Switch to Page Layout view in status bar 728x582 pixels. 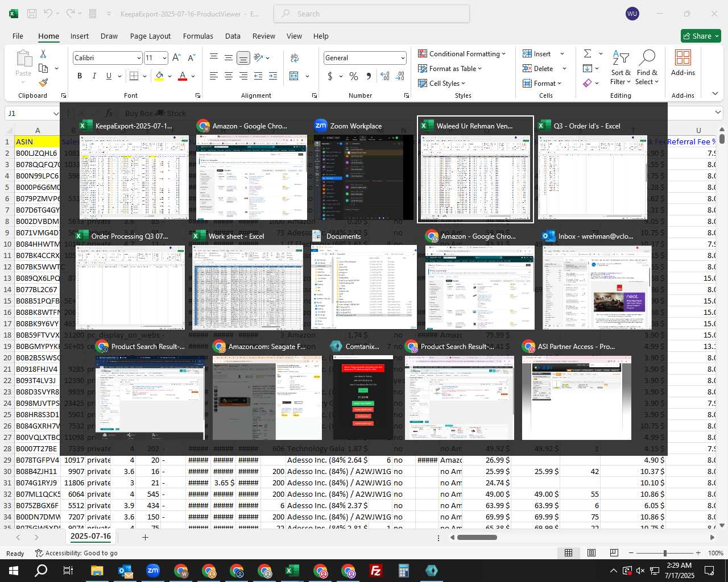[x=591, y=552]
